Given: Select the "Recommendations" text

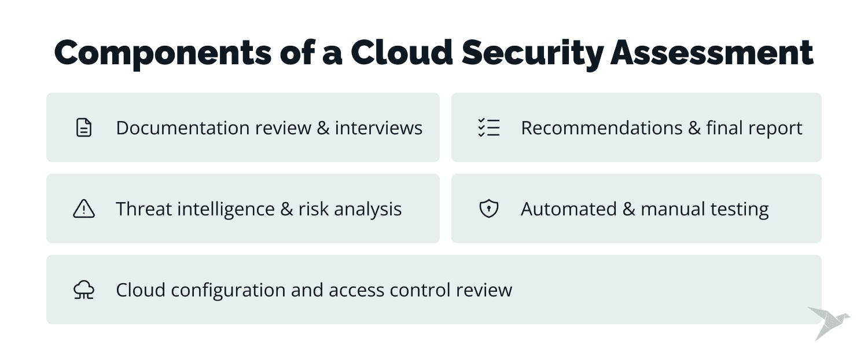Looking at the screenshot, I should pyautogui.click(x=601, y=128).
